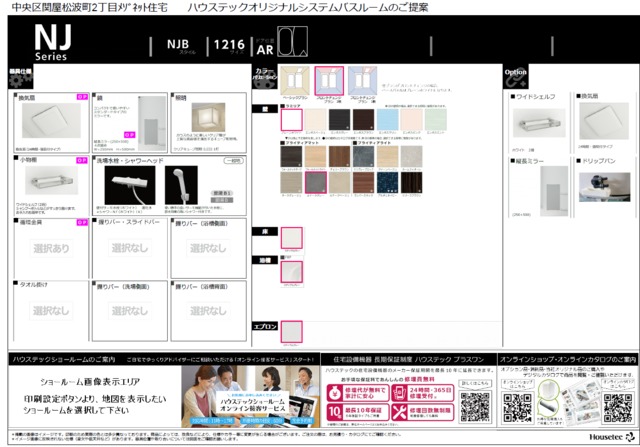The height and width of the screenshot is (447, 640).
Task: Click the wall-mounted faucet image
Action: click(126, 188)
